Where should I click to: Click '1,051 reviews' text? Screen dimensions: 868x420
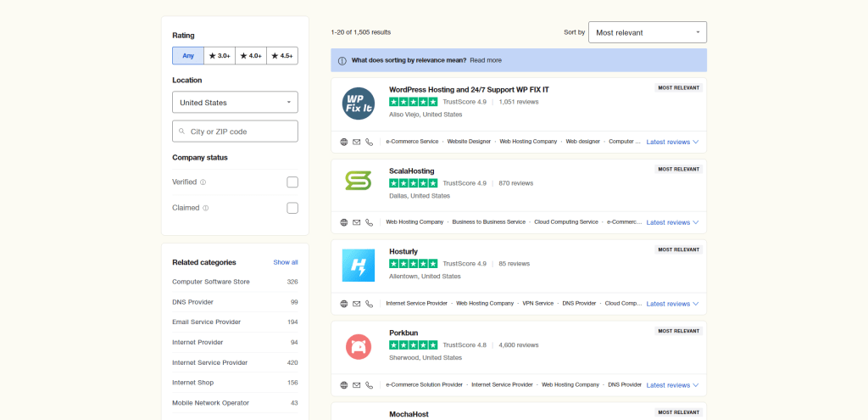(519, 102)
